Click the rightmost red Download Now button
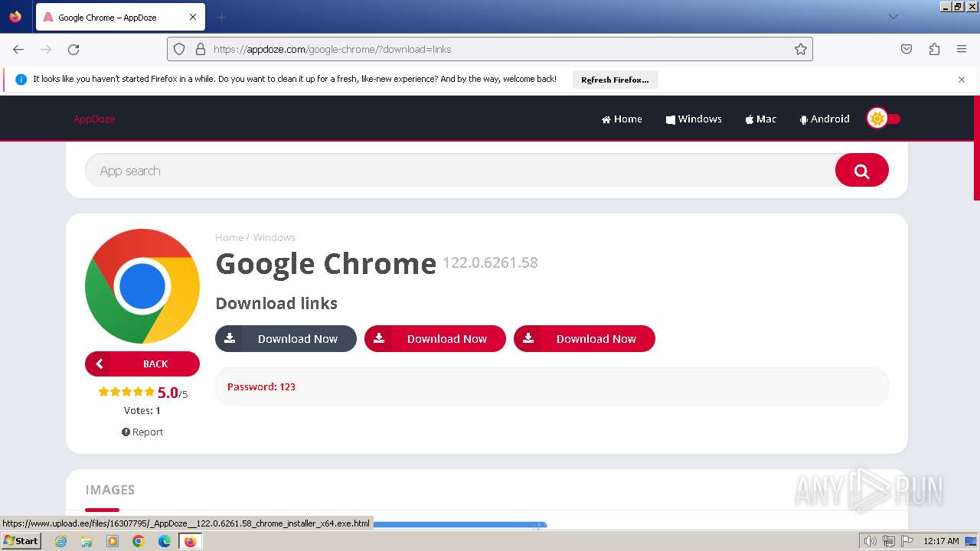 pyautogui.click(x=584, y=339)
